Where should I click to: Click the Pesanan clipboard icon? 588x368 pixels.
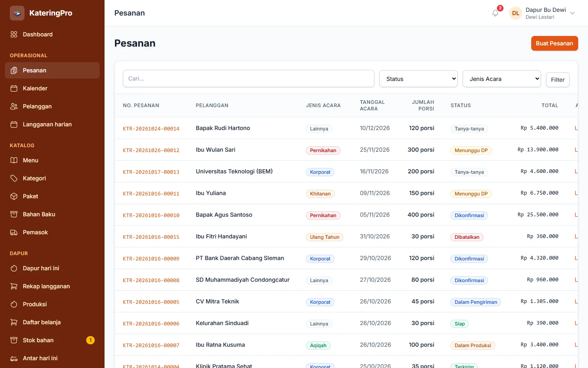pyautogui.click(x=14, y=70)
